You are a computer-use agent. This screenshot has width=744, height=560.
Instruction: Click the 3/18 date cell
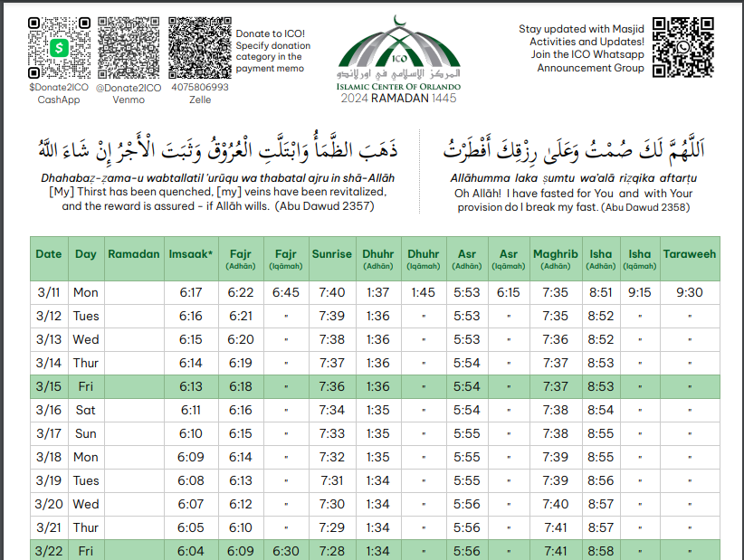click(49, 457)
